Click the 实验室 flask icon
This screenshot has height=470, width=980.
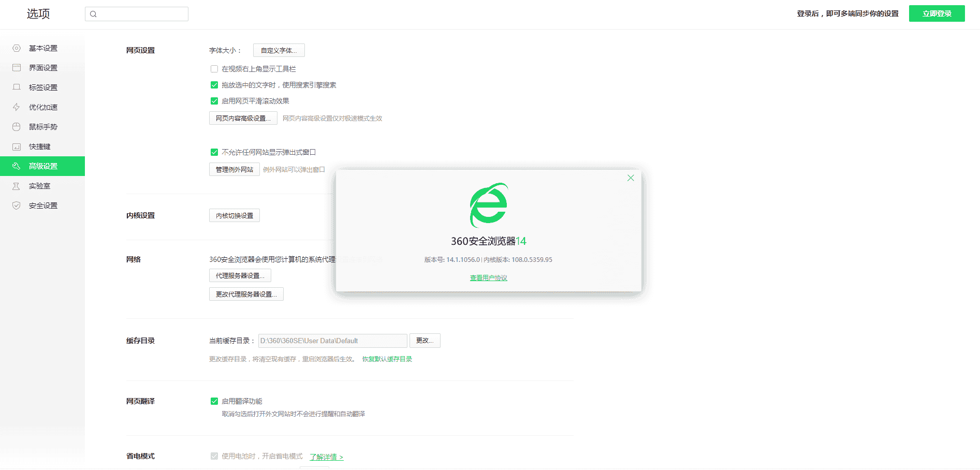click(17, 186)
